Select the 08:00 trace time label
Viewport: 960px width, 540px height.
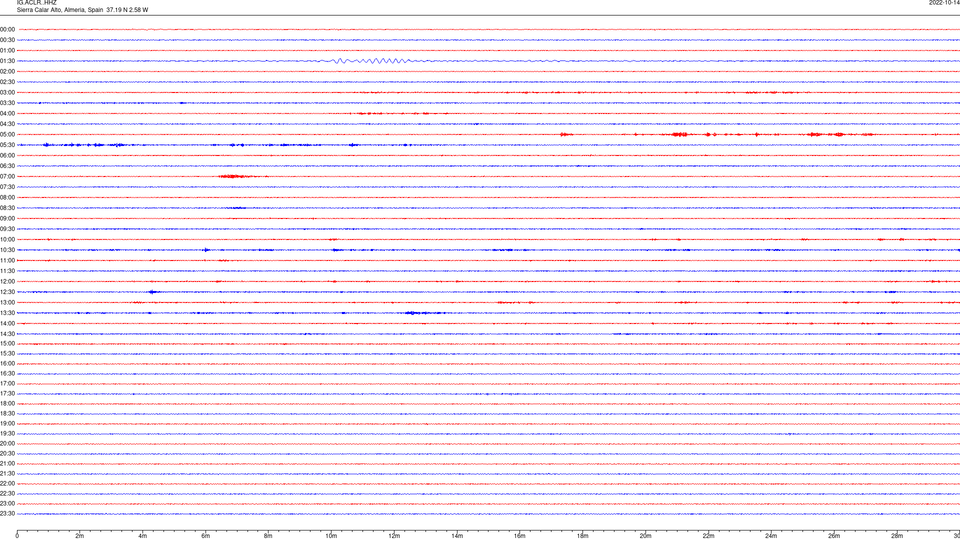(7, 197)
